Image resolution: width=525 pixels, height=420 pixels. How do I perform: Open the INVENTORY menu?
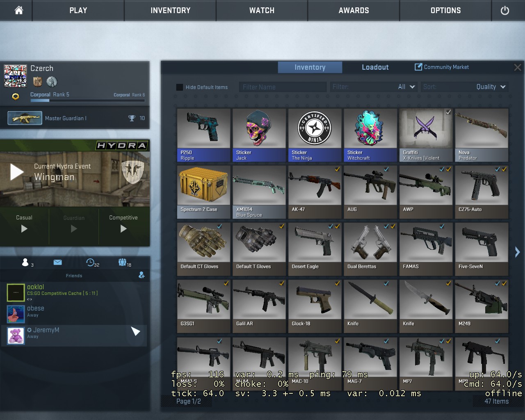[x=170, y=10]
